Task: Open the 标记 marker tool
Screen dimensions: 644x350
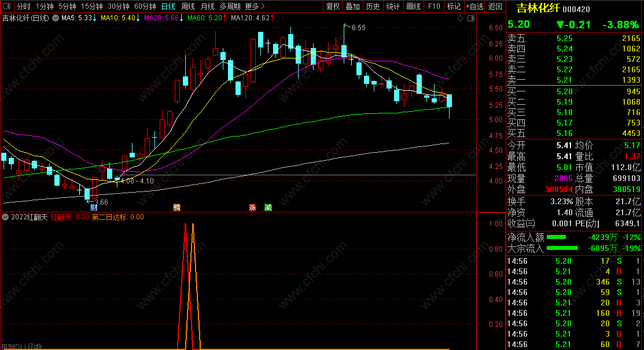Action: click(454, 6)
